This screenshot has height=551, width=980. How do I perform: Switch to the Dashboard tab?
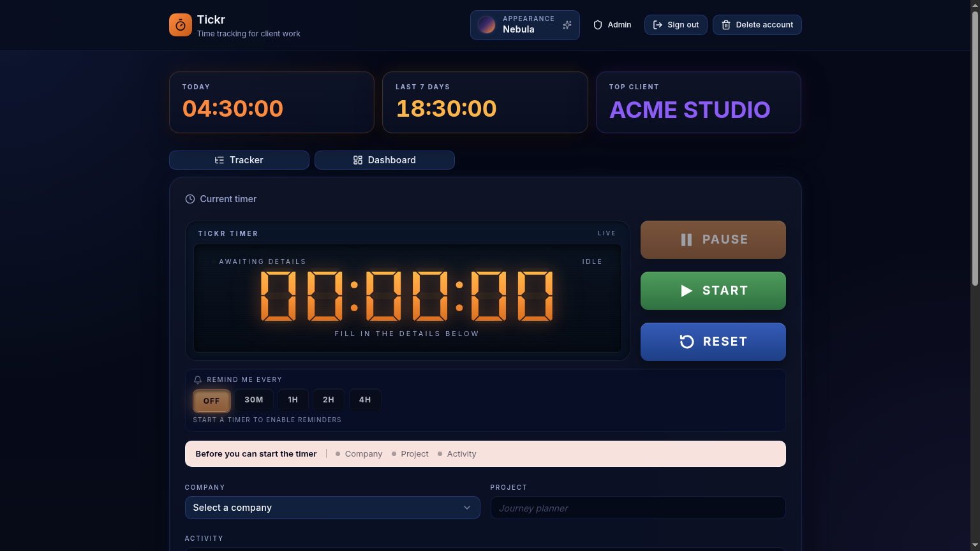pyautogui.click(x=385, y=160)
